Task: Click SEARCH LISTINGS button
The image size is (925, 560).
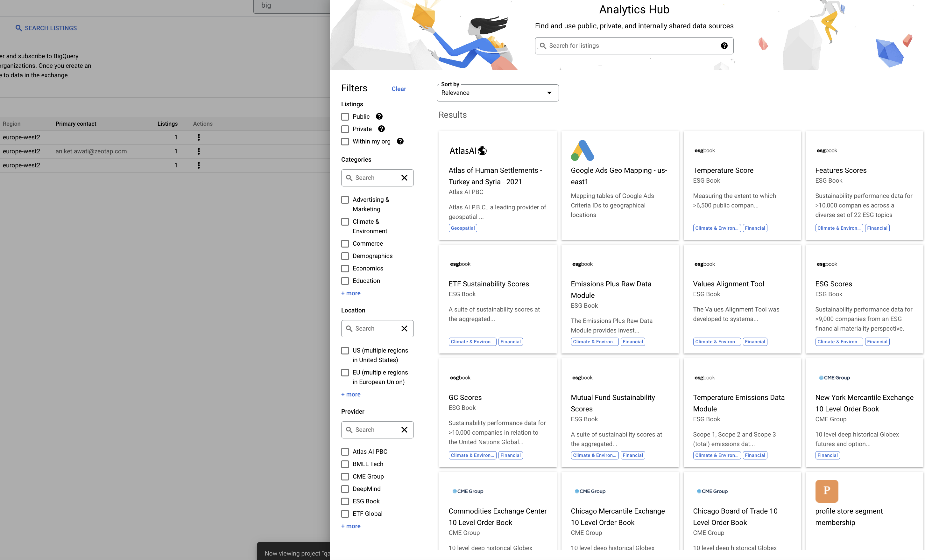Action: [46, 28]
